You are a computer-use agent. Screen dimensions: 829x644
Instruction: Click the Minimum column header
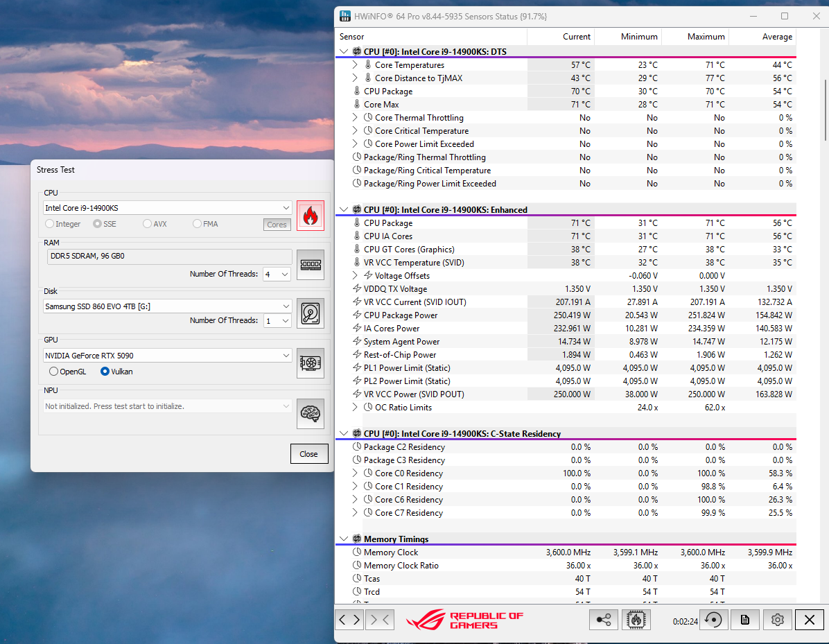[x=628, y=37]
